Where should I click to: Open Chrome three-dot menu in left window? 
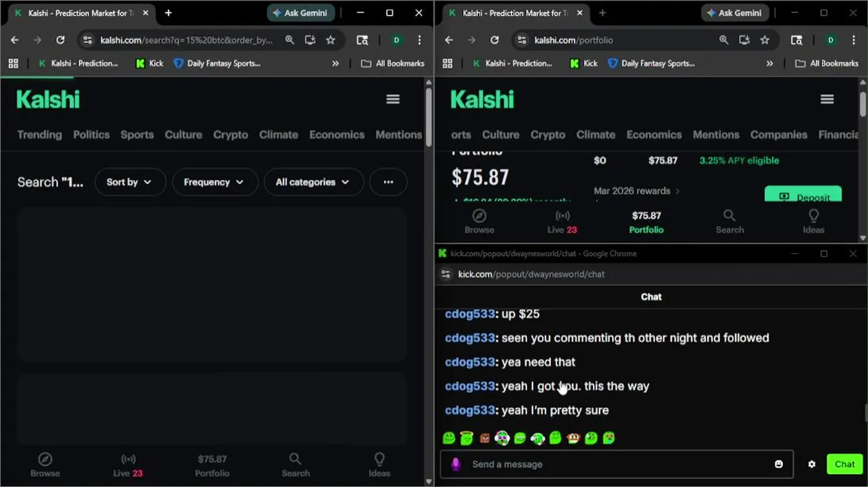coord(419,40)
